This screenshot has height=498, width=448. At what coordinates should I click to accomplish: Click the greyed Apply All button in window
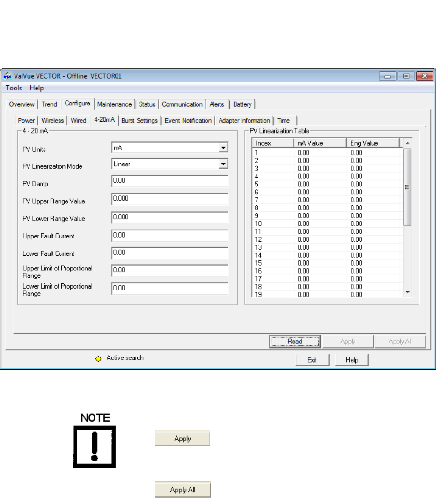[x=400, y=342]
